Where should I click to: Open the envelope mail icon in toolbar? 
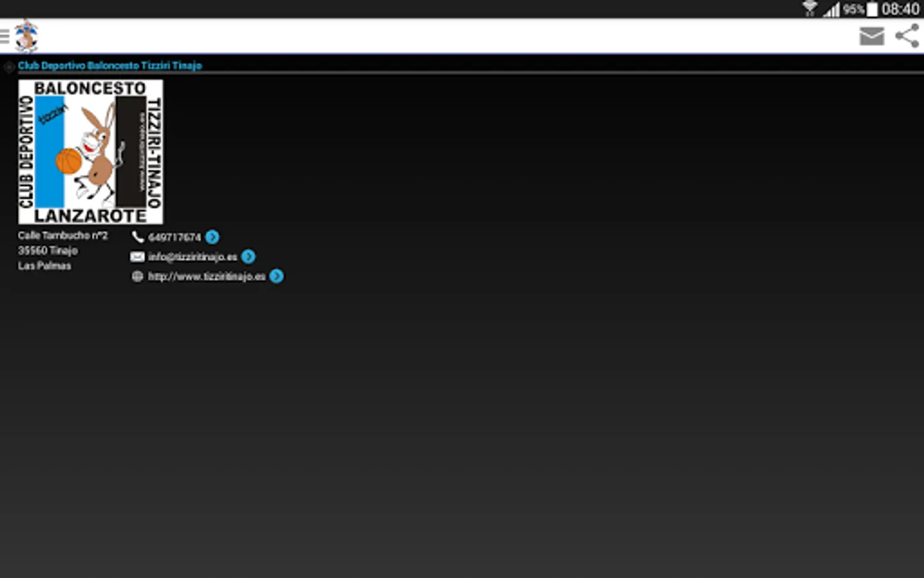[x=871, y=36]
